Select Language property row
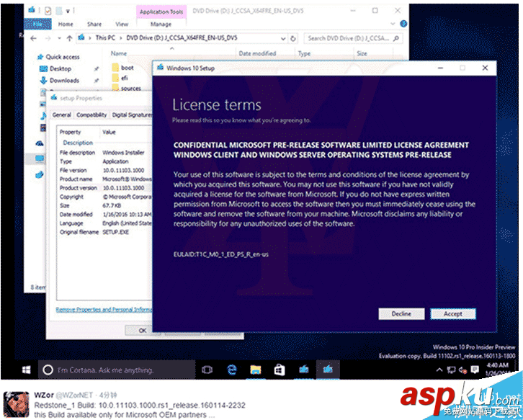 point(104,223)
